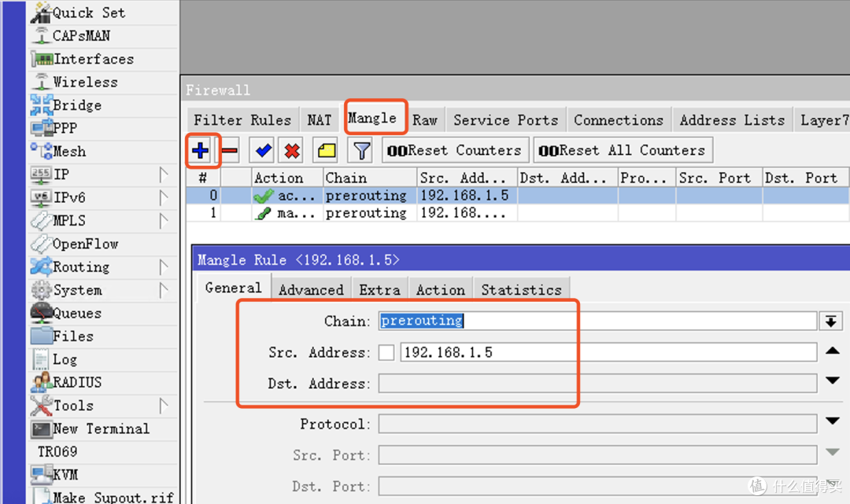Click the Reset All Counters button
Screen dimensions: 850x504
(623, 149)
